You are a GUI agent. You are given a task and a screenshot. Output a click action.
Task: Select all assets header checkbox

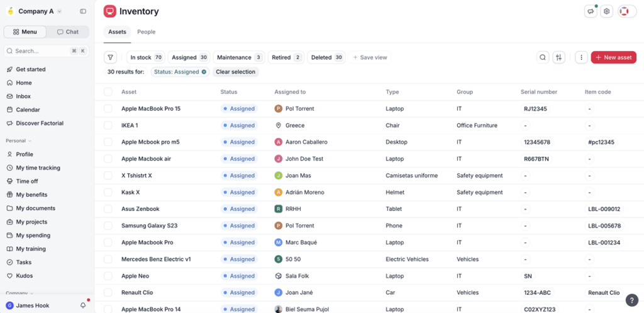point(108,92)
